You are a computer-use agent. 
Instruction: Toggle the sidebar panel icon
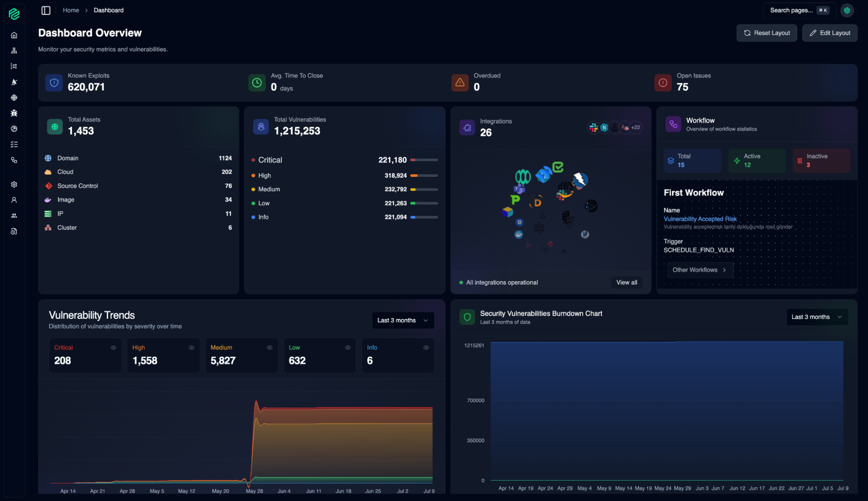pos(46,10)
